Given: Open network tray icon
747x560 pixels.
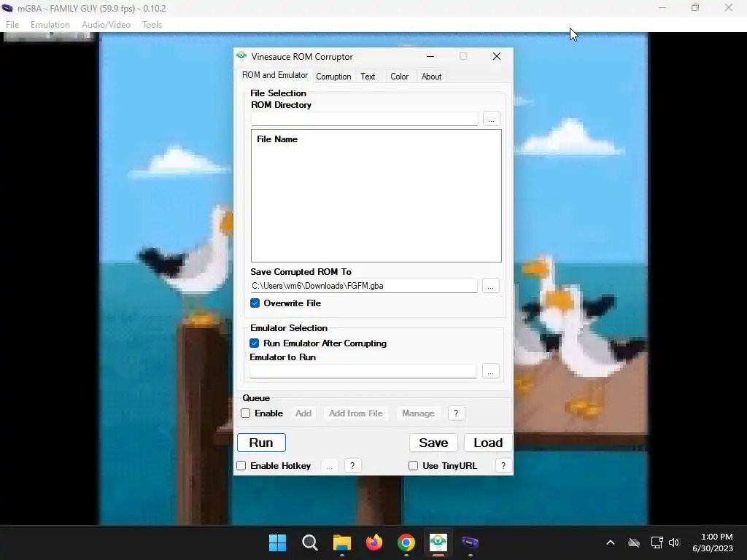Looking at the screenshot, I should pyautogui.click(x=657, y=542).
